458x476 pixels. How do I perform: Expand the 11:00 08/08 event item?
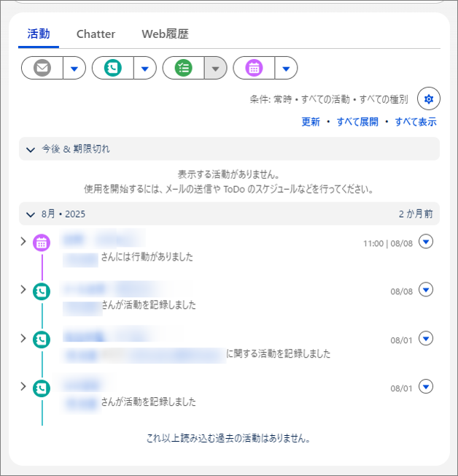23,241
